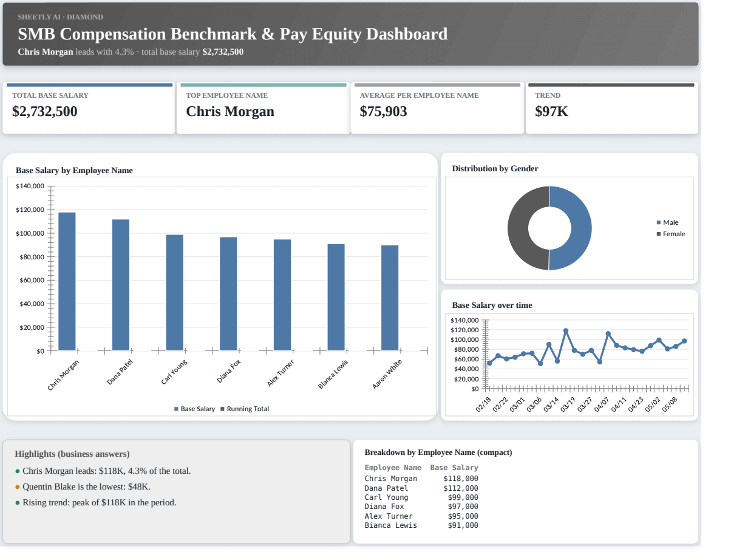Click the Rising trend peak highlight text
Screen dimensions: 745x560
(x=100, y=502)
